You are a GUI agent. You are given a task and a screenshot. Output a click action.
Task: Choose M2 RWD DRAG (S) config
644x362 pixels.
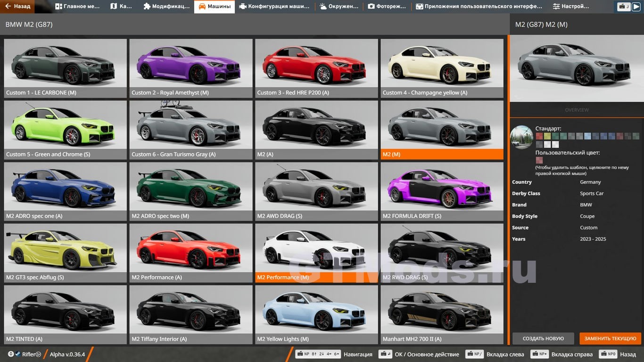point(442,253)
